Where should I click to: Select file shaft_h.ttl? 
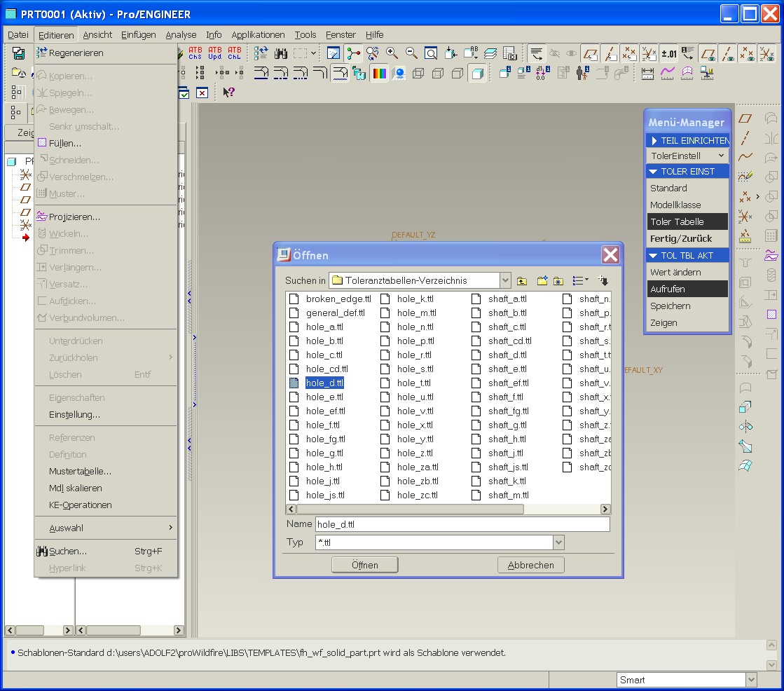tap(507, 439)
